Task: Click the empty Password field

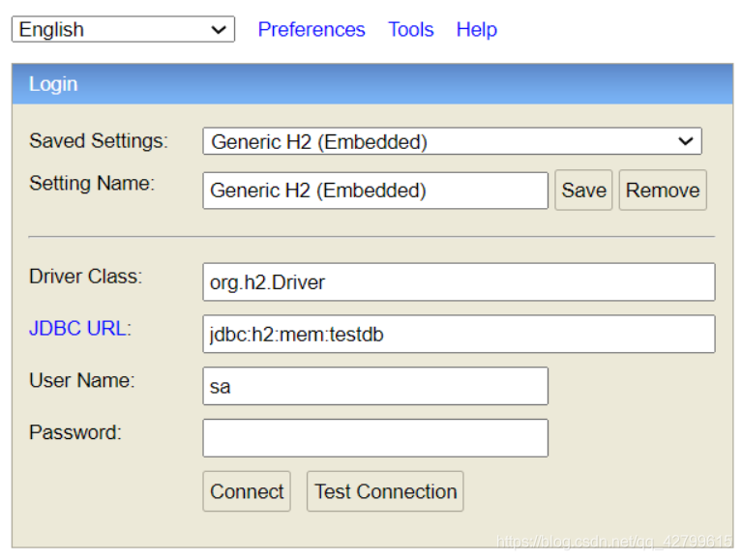Action: pyautogui.click(x=375, y=438)
